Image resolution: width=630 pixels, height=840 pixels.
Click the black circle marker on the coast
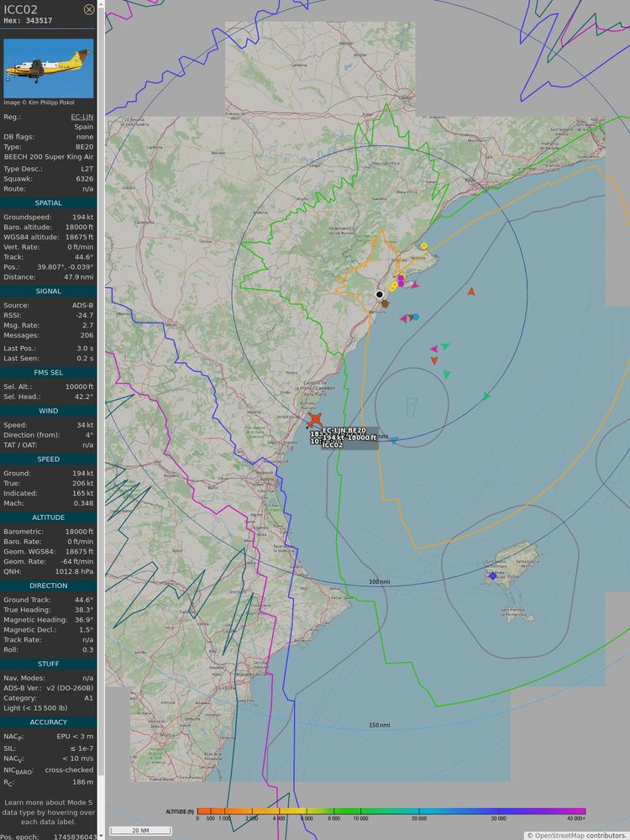pos(380,294)
